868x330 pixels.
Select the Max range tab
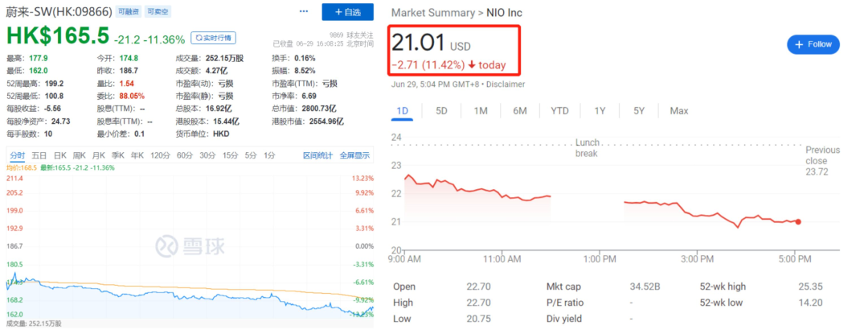tap(679, 111)
